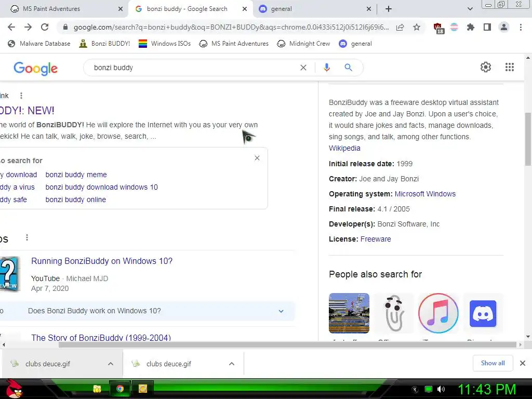
Task: Open the pink and blue striped extension
Action: click(454, 27)
